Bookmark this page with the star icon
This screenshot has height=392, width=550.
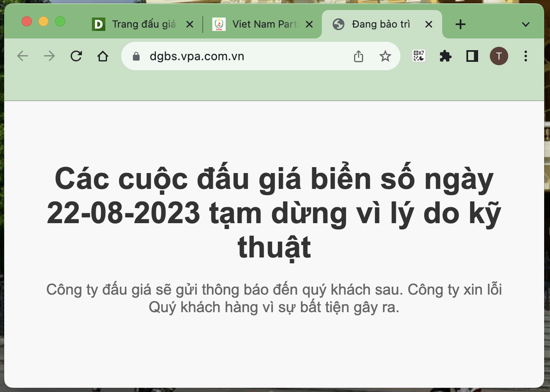[385, 56]
